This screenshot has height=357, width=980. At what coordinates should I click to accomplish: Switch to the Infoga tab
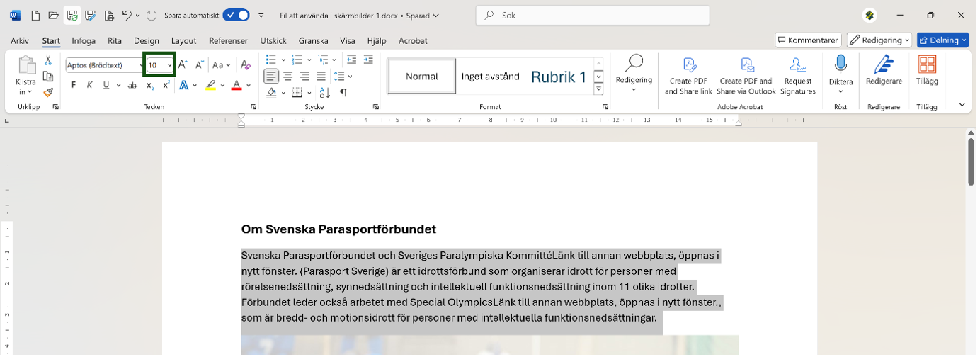[84, 40]
